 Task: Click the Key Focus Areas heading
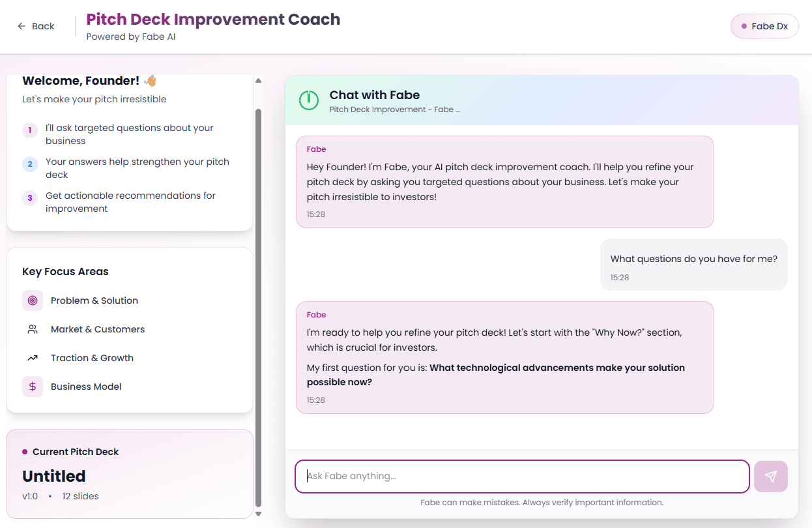tap(65, 272)
